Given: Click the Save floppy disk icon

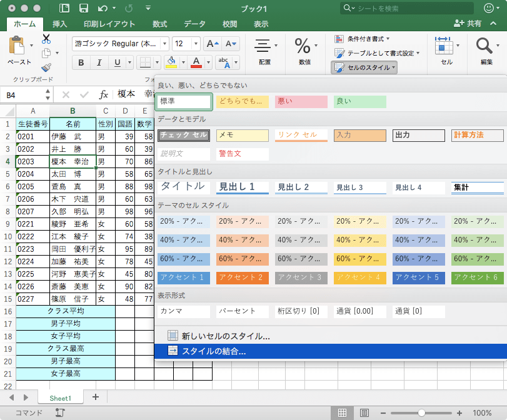Looking at the screenshot, I should tap(84, 8).
